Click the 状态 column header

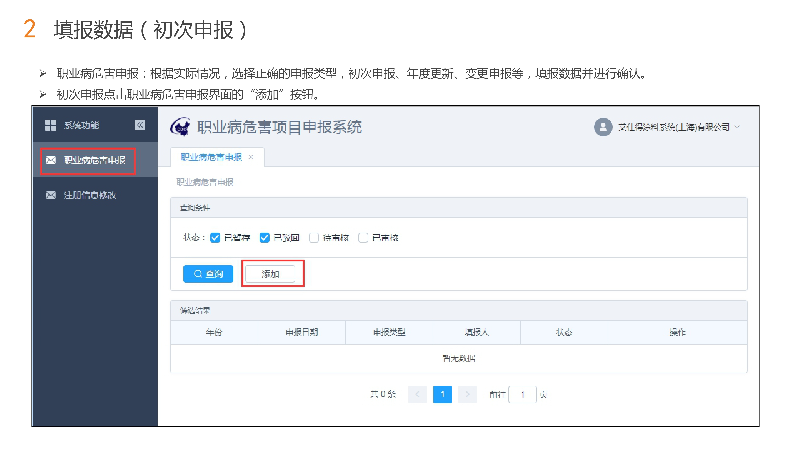564,333
